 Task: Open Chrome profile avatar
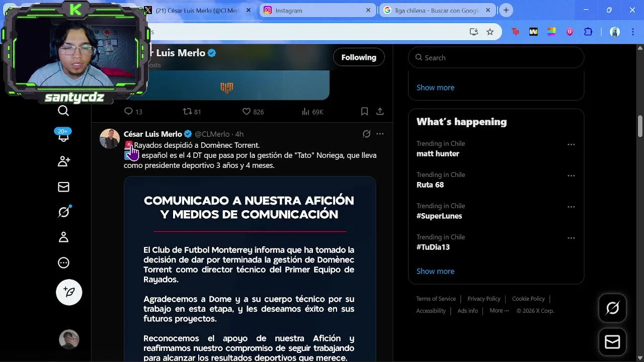(x=615, y=32)
